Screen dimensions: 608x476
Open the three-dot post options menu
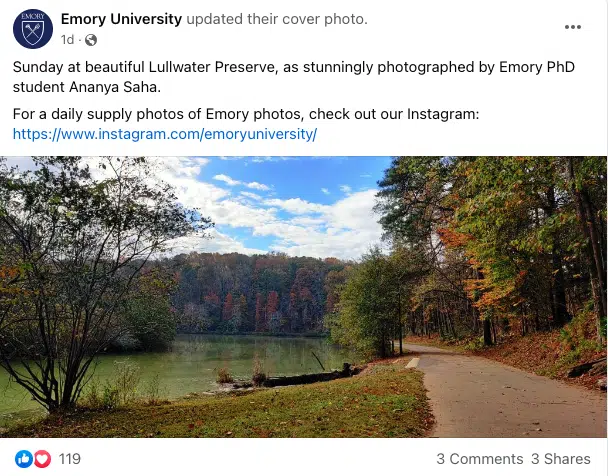573,27
